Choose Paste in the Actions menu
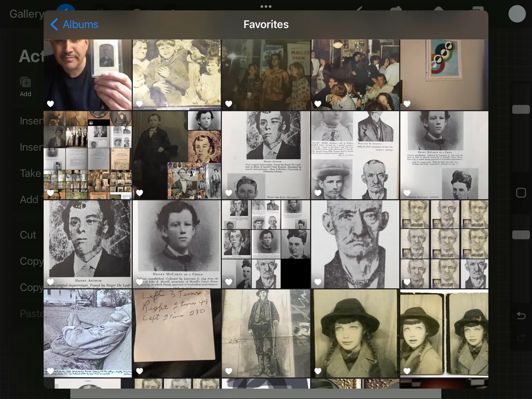532x399 pixels. click(32, 313)
